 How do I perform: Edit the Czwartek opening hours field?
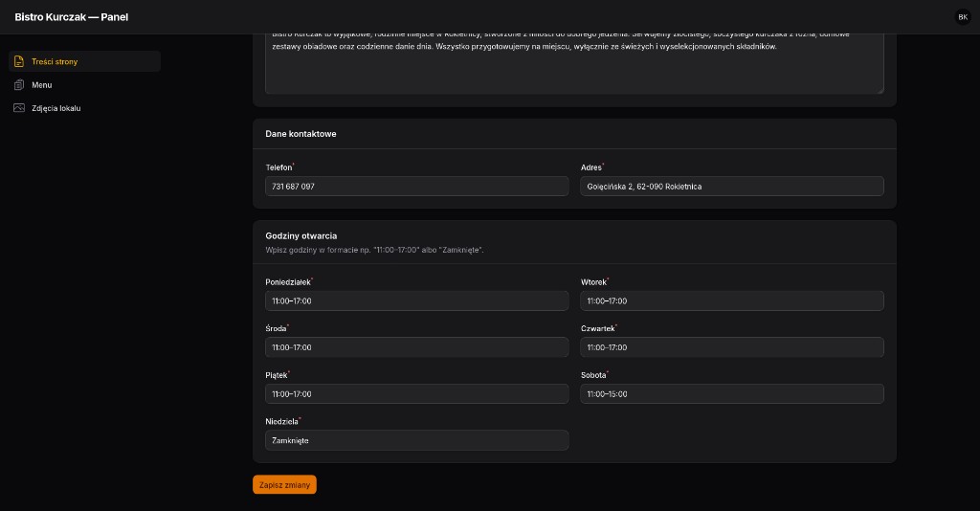click(x=732, y=347)
